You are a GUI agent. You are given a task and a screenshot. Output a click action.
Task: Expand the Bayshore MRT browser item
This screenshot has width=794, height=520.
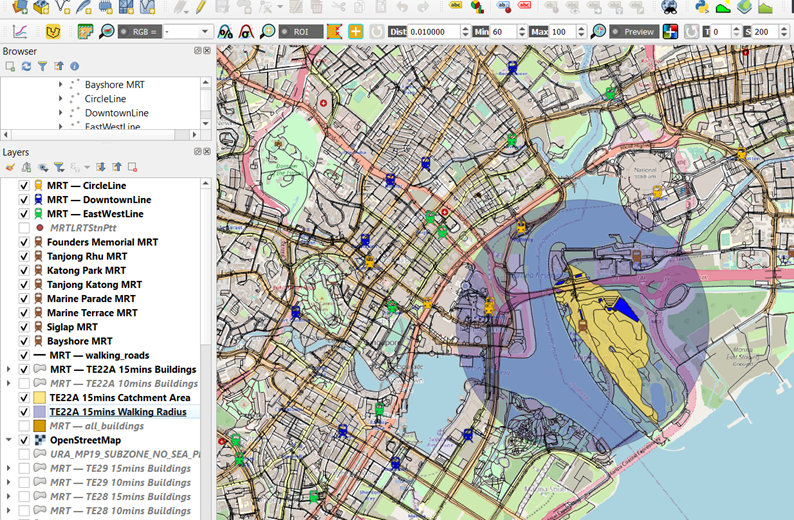(x=61, y=86)
